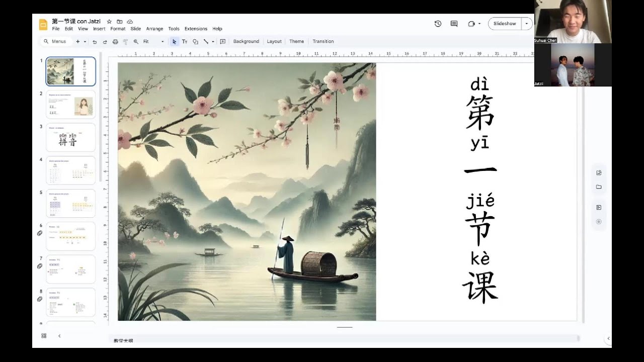Open the File menu

[x=56, y=29]
